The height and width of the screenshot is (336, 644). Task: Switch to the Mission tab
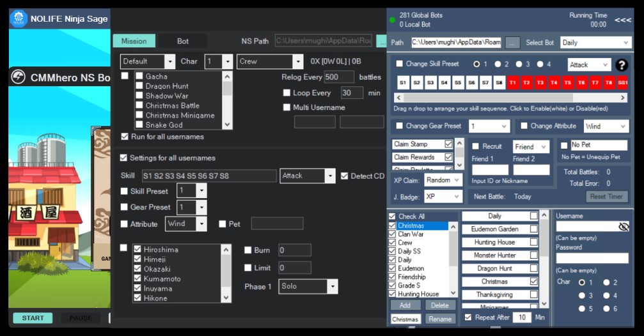pyautogui.click(x=134, y=41)
